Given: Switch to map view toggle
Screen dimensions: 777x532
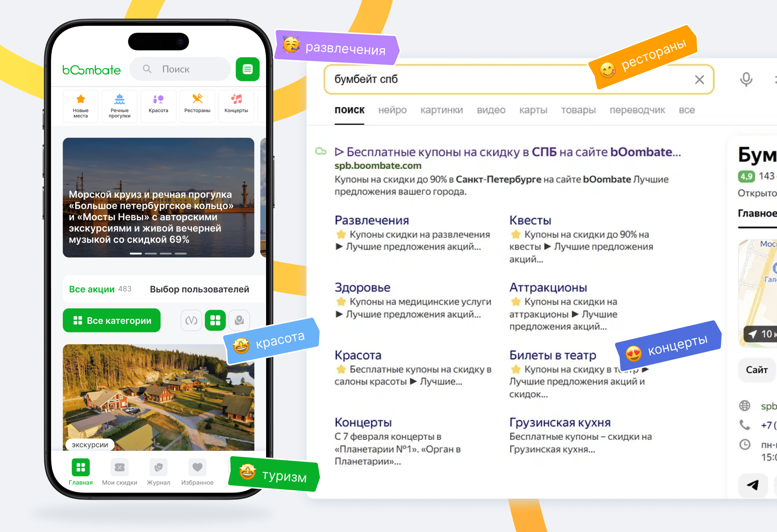Looking at the screenshot, I should pyautogui.click(x=239, y=321).
